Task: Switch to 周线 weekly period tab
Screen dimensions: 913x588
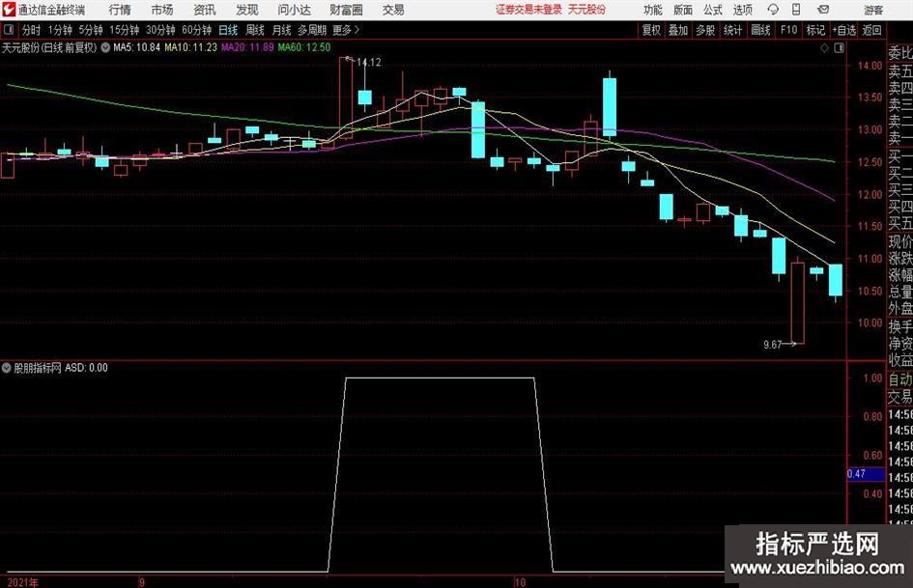Action: (x=255, y=30)
